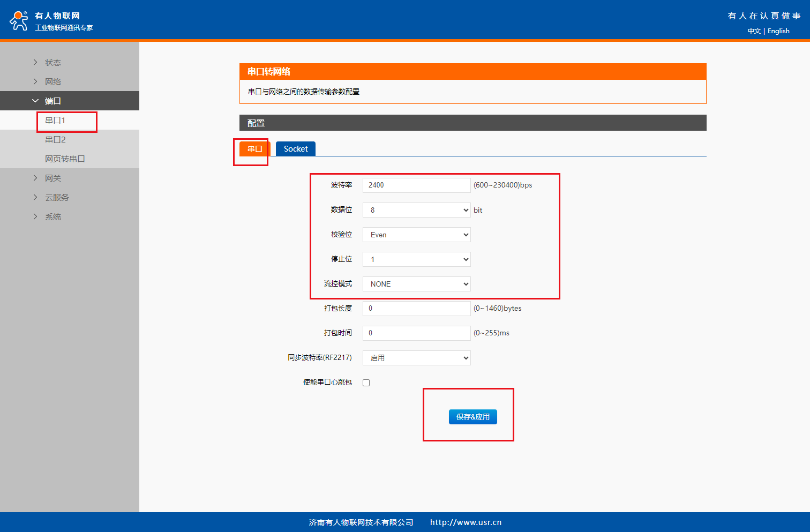Image resolution: width=810 pixels, height=532 pixels.
Task: Expand the 状态 menu chevron
Action: pos(35,62)
